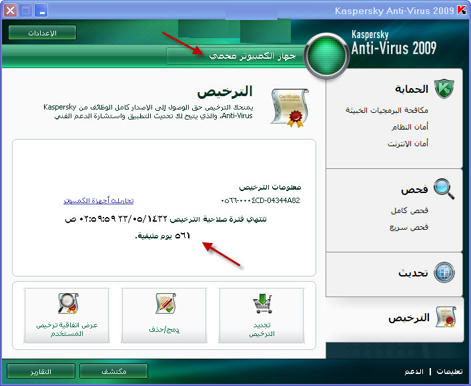Click the computer protected status bar
This screenshot has height=386, width=471.
[x=236, y=56]
